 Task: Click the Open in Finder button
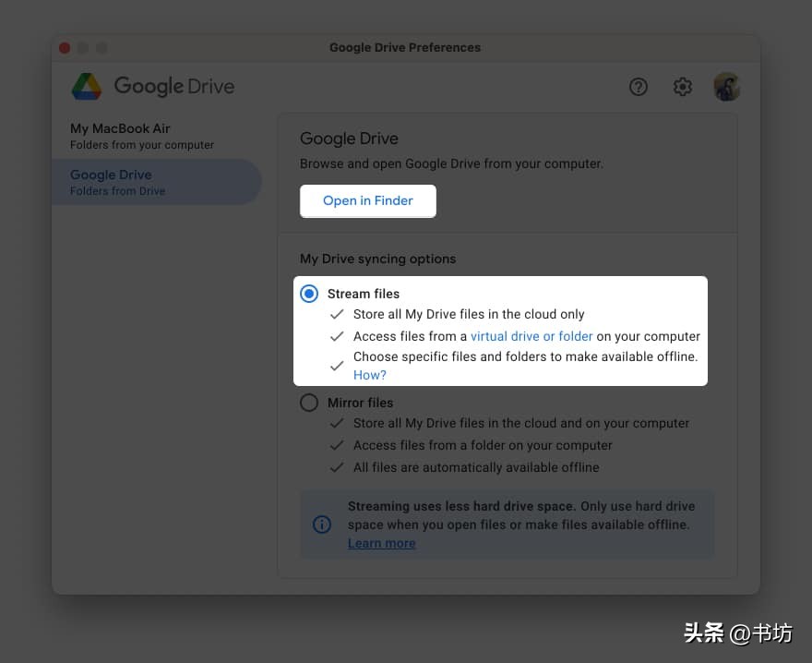click(x=367, y=200)
